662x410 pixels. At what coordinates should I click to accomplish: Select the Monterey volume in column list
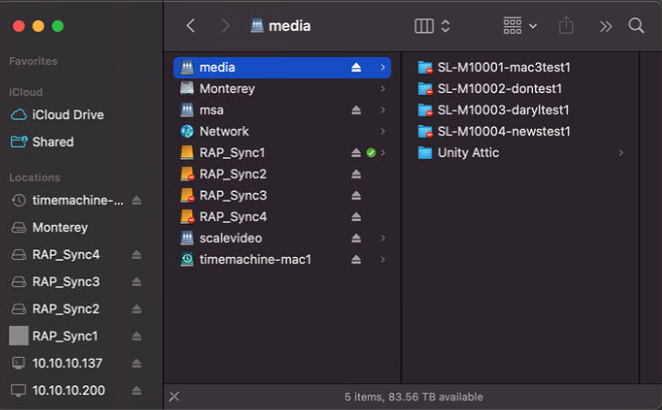pyautogui.click(x=282, y=89)
